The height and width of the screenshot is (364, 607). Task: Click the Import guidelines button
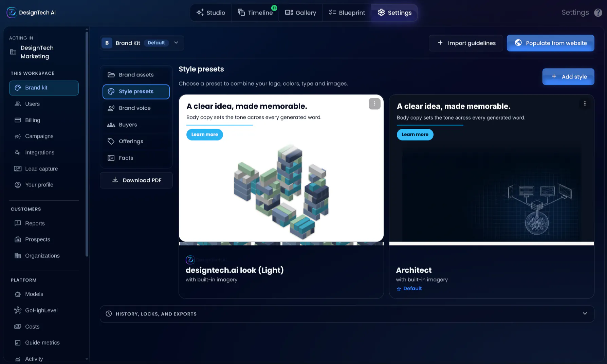[466, 43]
